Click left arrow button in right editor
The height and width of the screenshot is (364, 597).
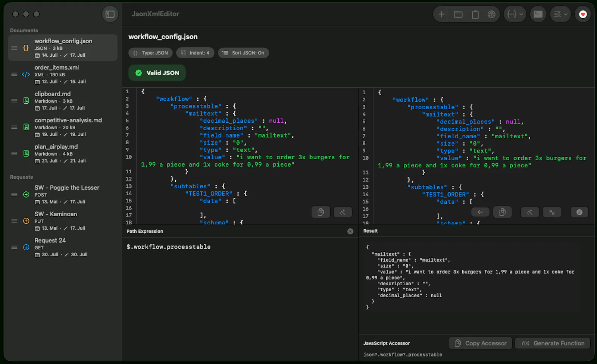pos(480,212)
